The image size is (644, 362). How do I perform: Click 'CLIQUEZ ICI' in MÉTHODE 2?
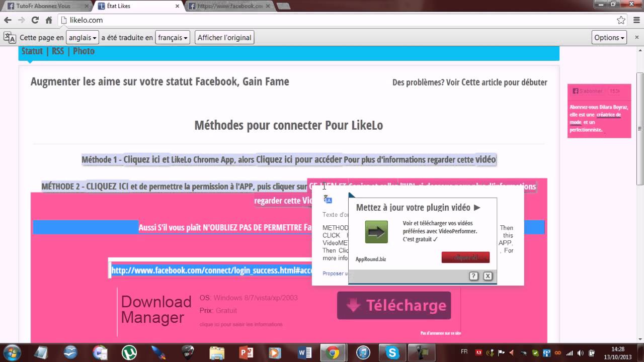107,186
